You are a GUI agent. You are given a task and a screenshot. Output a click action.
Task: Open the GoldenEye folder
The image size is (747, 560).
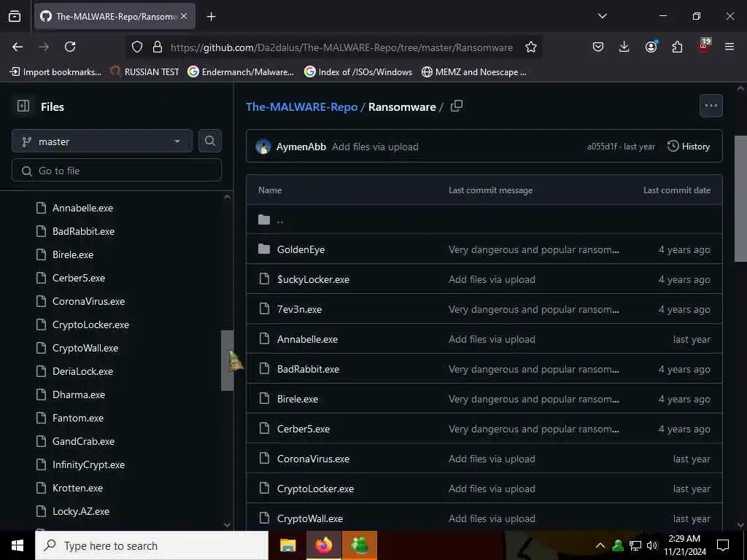[x=301, y=249]
